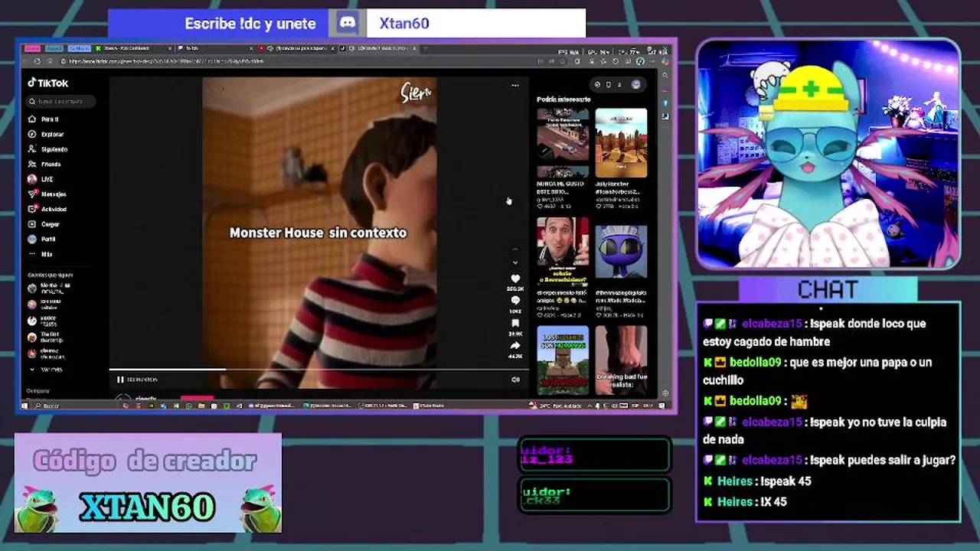This screenshot has width=980, height=551.
Task: Open Mensajes in the TikTok sidebar
Action: 47,194
